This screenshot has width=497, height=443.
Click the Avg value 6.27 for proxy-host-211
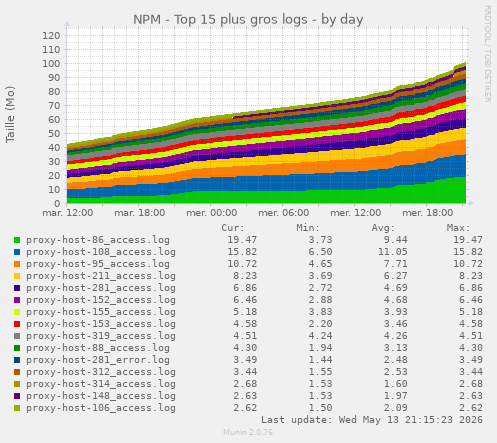395,276
